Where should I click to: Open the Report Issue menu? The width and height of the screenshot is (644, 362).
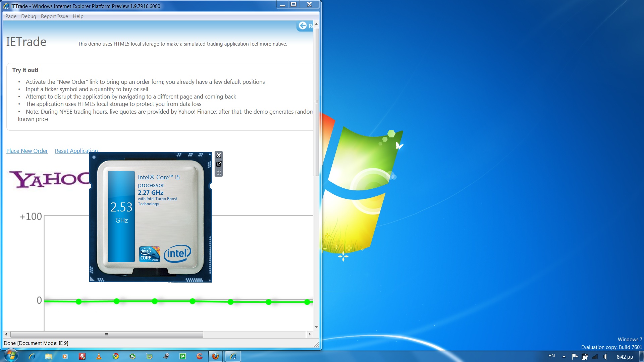click(x=54, y=16)
